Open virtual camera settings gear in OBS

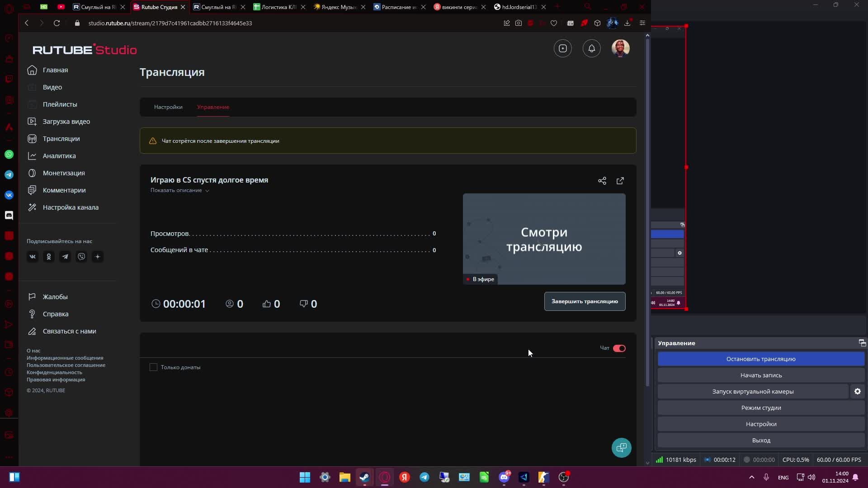click(857, 391)
